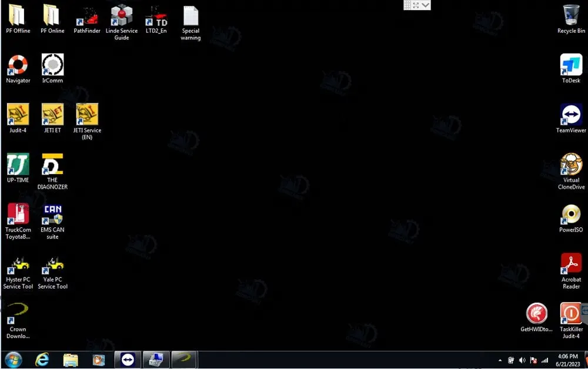Select the Virtual CloneDrive icon

click(571, 165)
